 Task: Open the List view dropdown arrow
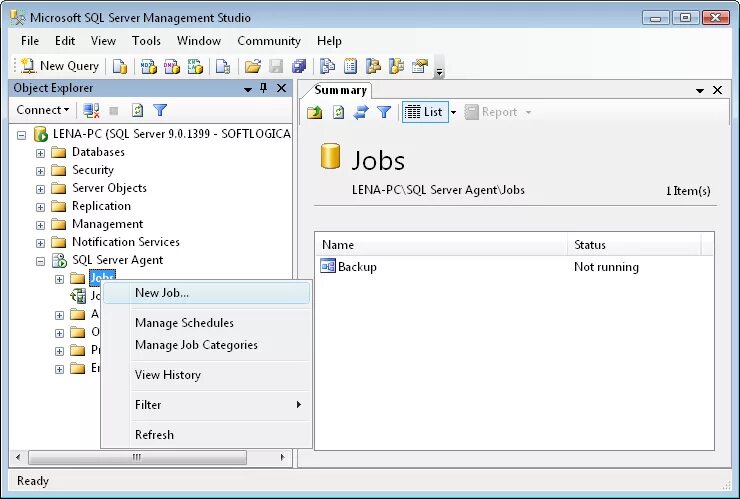pos(453,112)
